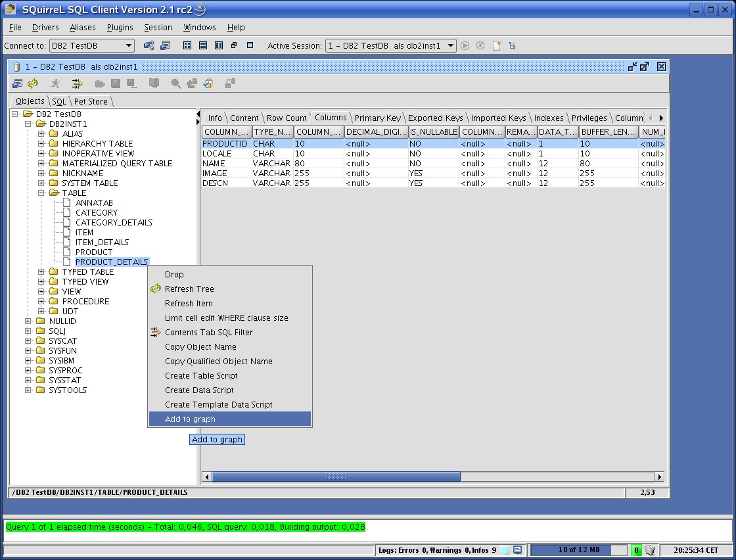Image resolution: width=736 pixels, height=560 pixels.
Task: Click the yellow refresh arrows in session toolbar
Action: point(32,83)
